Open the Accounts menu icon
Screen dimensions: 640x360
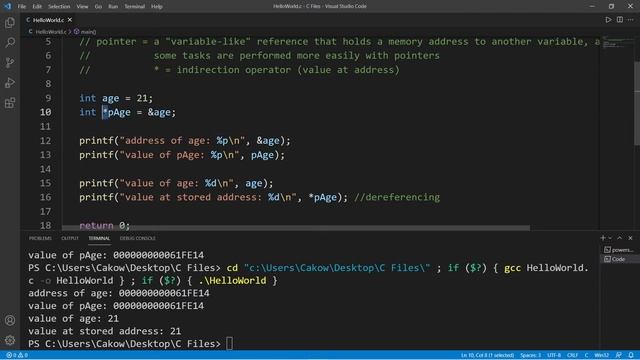coord(10,320)
